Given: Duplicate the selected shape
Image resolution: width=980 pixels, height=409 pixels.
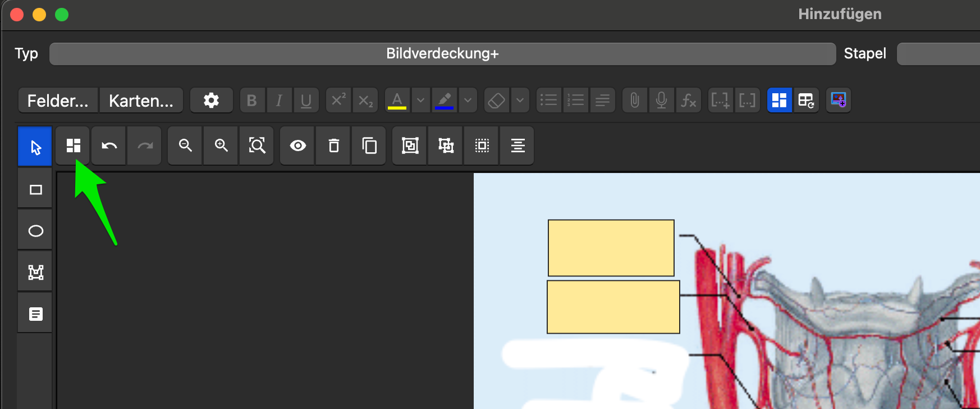Looking at the screenshot, I should coord(369,146).
